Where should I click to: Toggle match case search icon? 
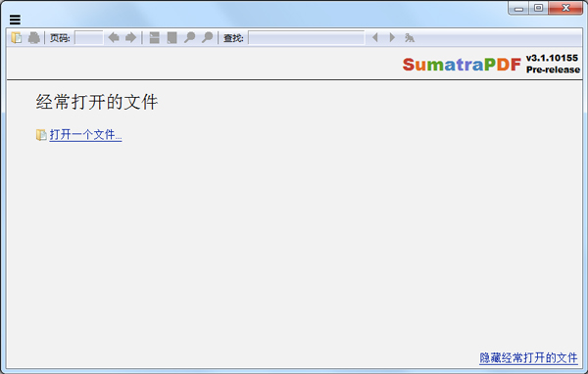pyautogui.click(x=409, y=37)
